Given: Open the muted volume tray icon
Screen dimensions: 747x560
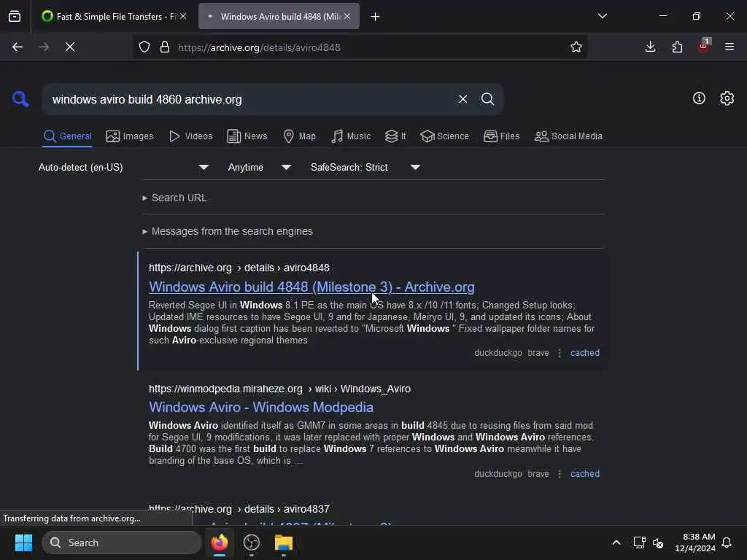Looking at the screenshot, I should coord(658,542).
